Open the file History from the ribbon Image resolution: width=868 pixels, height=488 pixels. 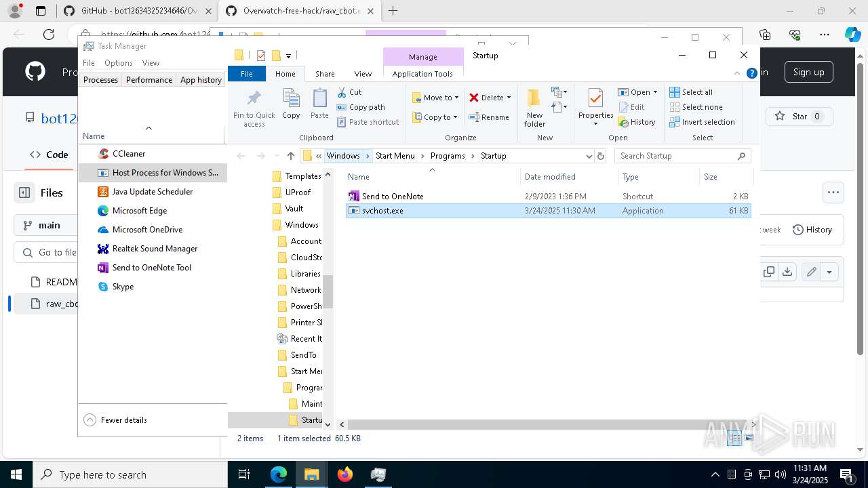[x=637, y=122]
